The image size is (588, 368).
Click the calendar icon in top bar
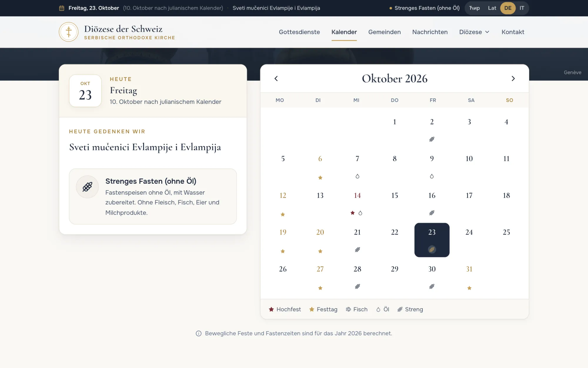[62, 8]
